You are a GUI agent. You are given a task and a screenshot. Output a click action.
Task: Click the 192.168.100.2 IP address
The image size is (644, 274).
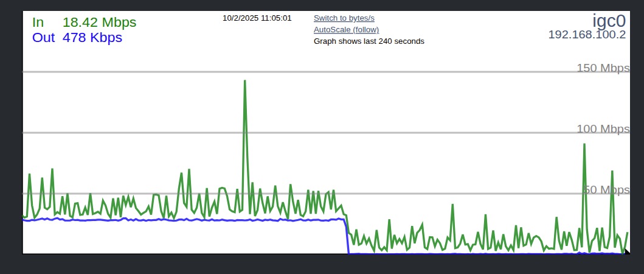pos(587,35)
